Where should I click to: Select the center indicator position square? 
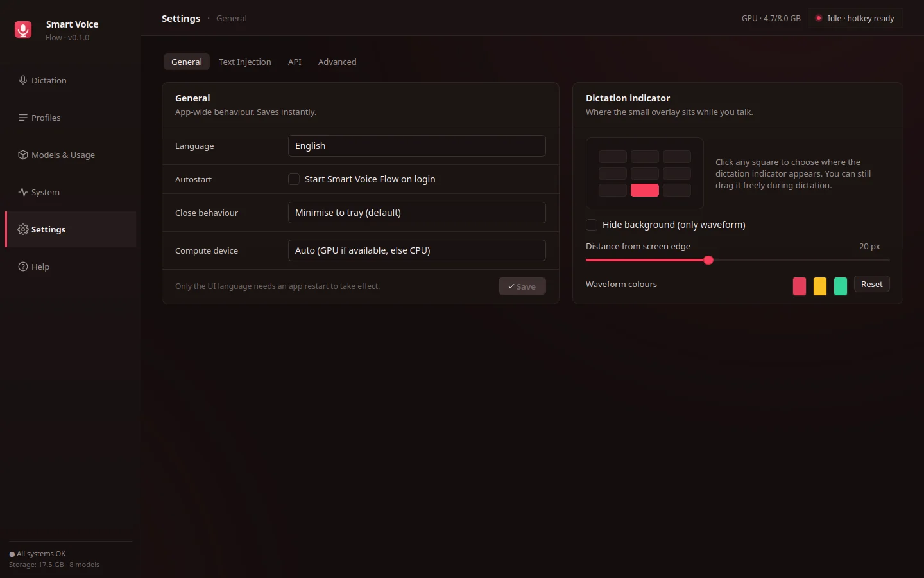tap(645, 173)
